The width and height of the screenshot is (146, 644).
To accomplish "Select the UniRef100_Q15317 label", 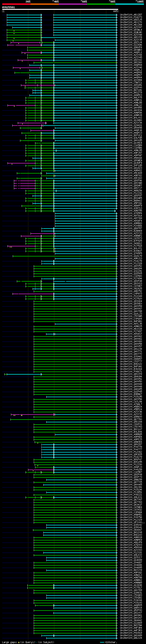I will click(131, 557).
